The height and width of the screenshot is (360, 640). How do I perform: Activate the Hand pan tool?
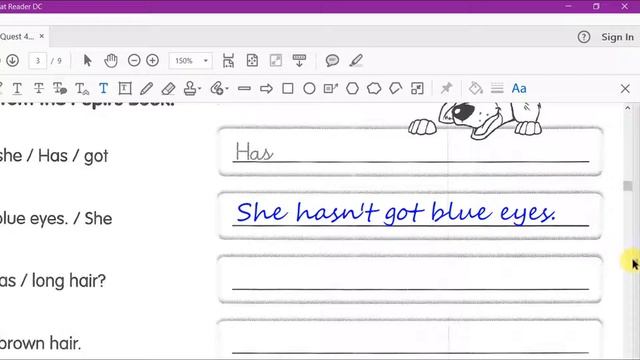click(x=111, y=61)
